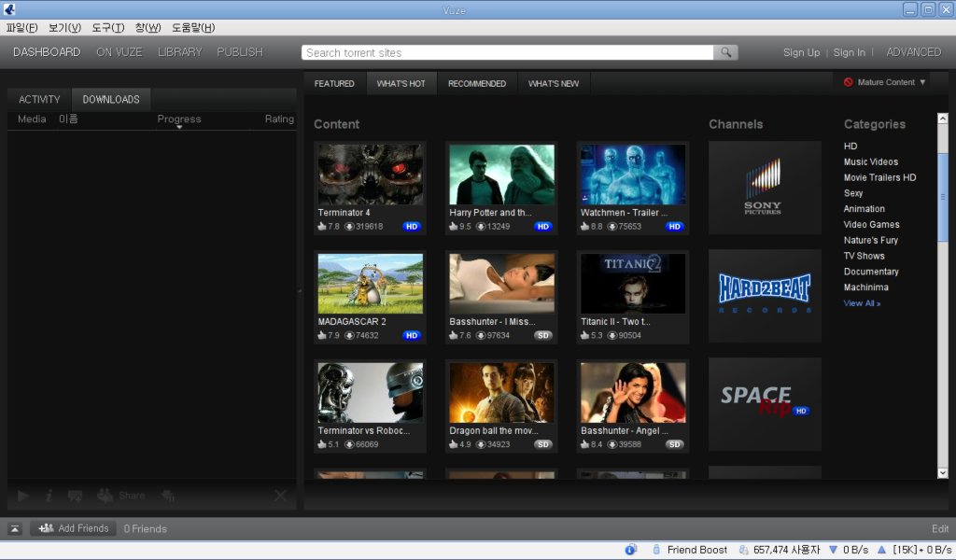Click the add comment icon below downloads
The height and width of the screenshot is (560, 956).
point(75,496)
